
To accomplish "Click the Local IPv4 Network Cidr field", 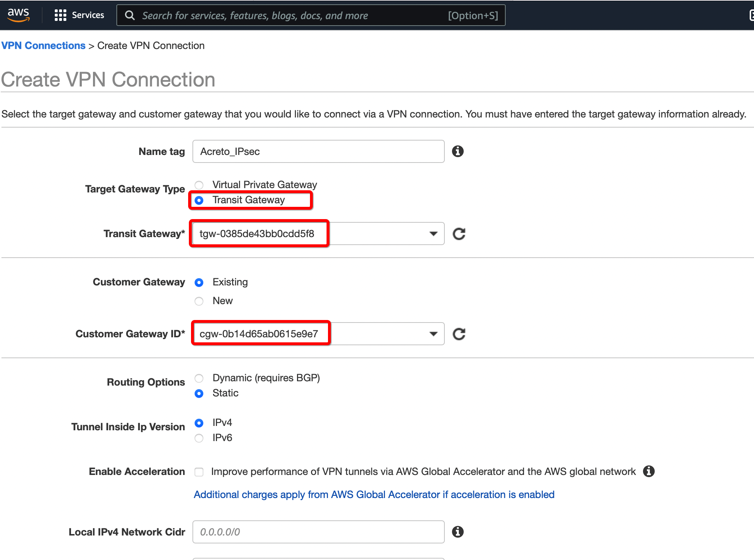I will [318, 532].
